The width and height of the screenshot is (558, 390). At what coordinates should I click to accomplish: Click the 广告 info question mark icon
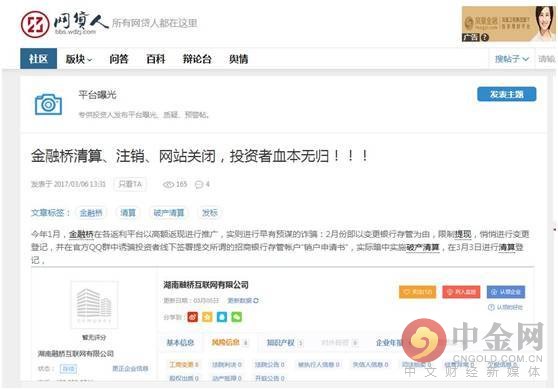click(x=485, y=37)
